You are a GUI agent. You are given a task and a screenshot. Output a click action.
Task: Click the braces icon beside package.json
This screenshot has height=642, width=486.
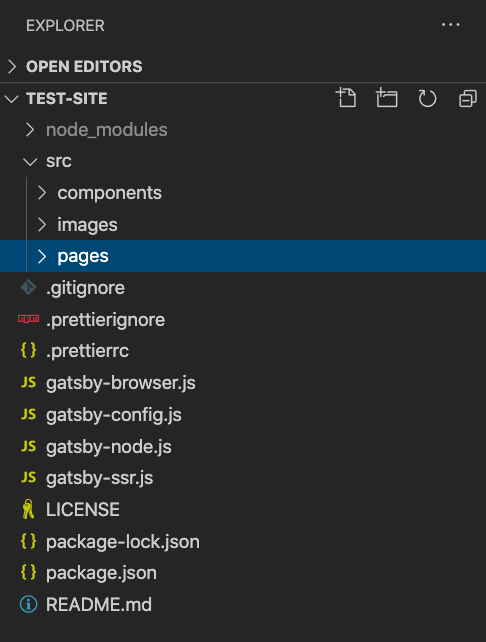tap(28, 572)
